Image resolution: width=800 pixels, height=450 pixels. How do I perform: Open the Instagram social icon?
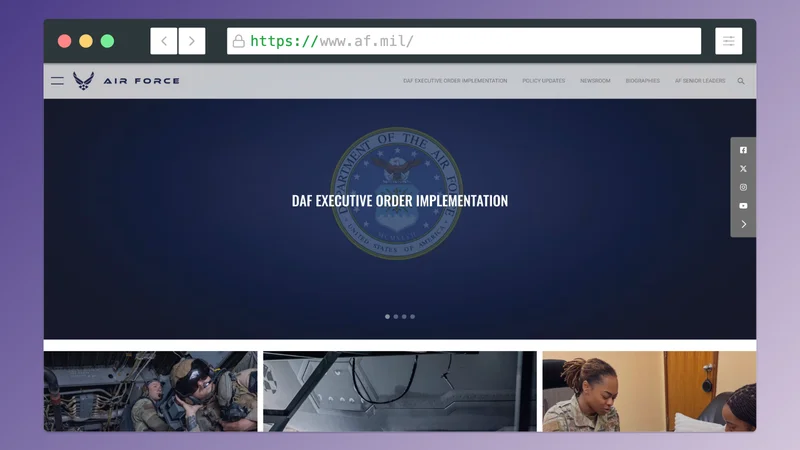tap(743, 187)
